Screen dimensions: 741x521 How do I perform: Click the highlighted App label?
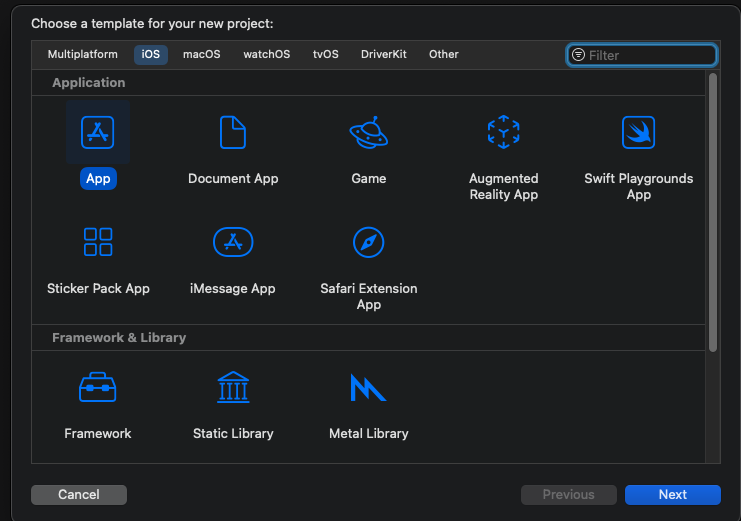tap(98, 179)
